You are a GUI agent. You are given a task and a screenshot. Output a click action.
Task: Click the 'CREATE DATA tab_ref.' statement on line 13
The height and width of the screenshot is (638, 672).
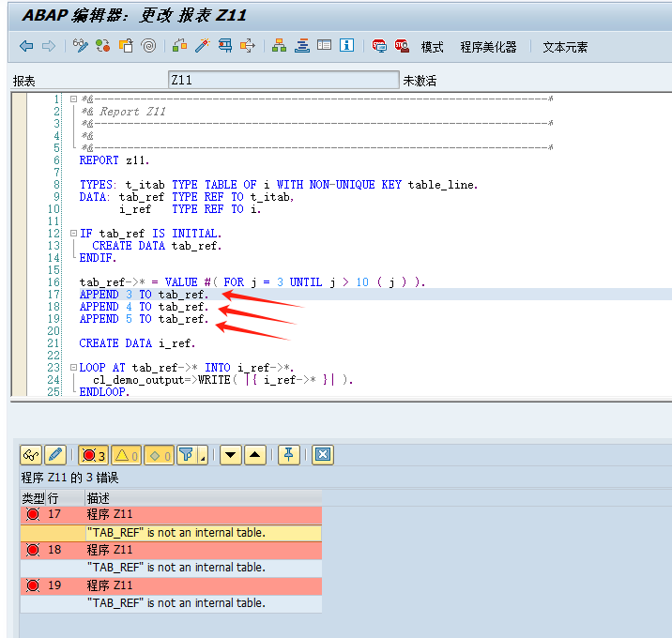coord(157,246)
